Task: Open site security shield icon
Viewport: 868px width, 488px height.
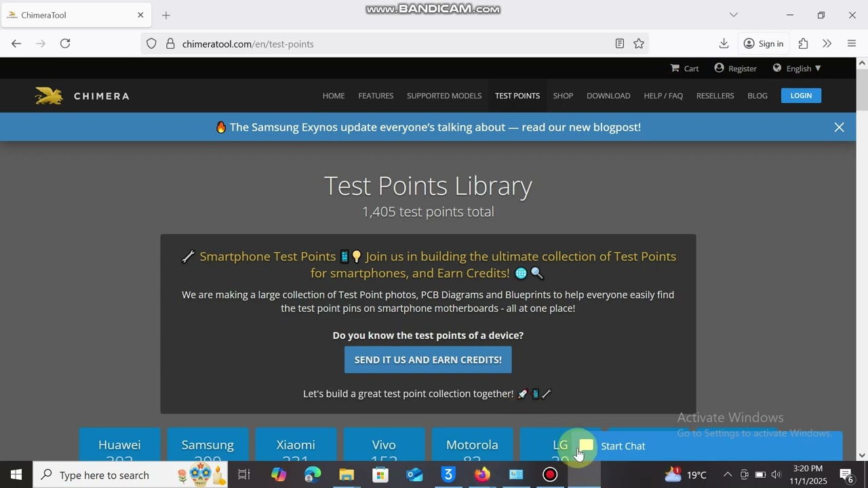Action: 151,43
